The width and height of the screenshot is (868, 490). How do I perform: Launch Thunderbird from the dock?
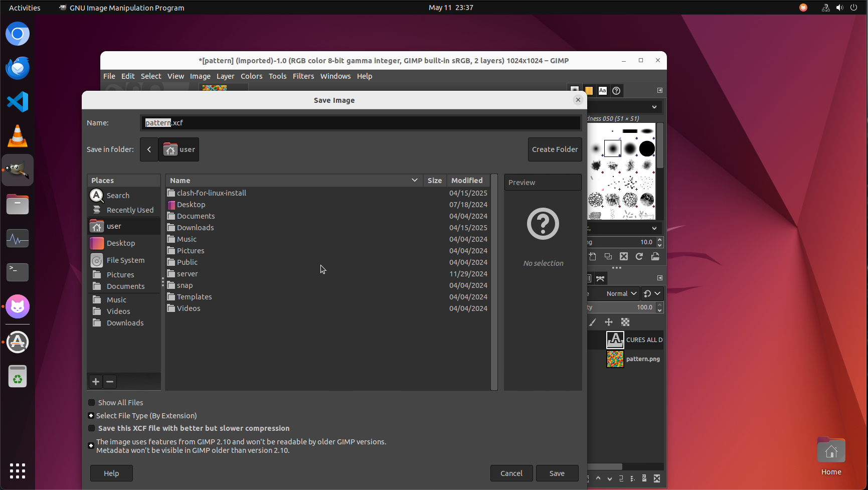click(18, 68)
